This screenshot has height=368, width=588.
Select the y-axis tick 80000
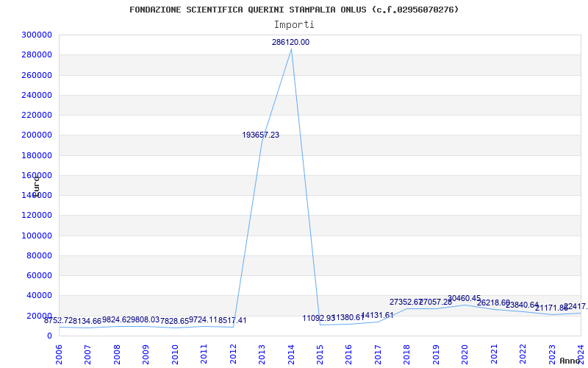tap(39, 255)
